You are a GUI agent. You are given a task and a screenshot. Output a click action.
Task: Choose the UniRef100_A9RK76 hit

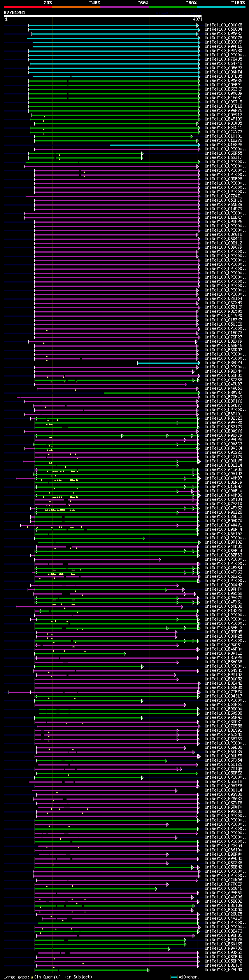(223, 111)
